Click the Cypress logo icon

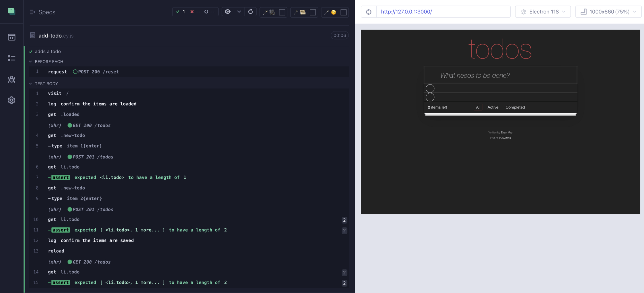pos(11,11)
